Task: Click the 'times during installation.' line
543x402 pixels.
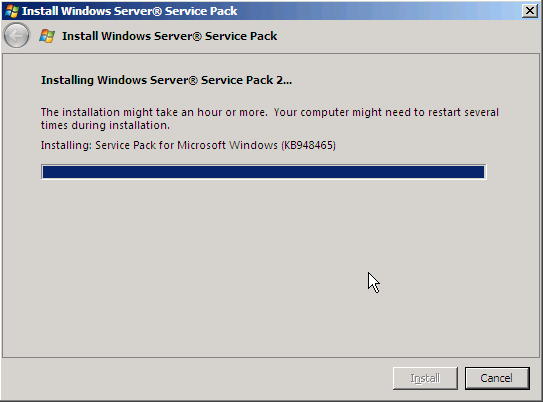Action: [x=105, y=125]
